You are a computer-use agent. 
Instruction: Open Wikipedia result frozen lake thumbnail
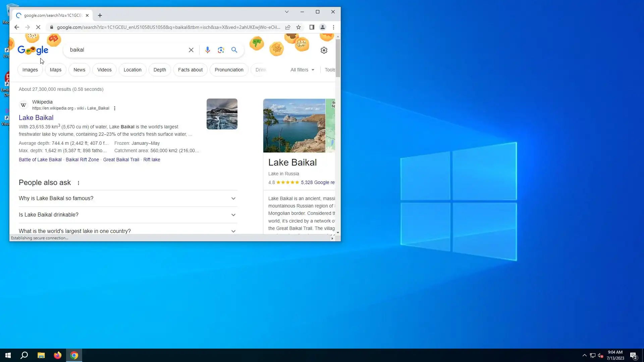point(222,114)
